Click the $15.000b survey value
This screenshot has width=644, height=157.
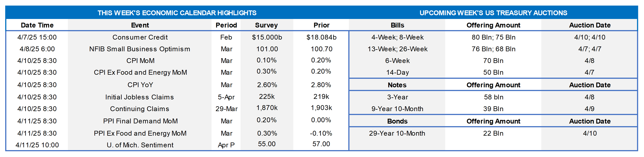267,37
